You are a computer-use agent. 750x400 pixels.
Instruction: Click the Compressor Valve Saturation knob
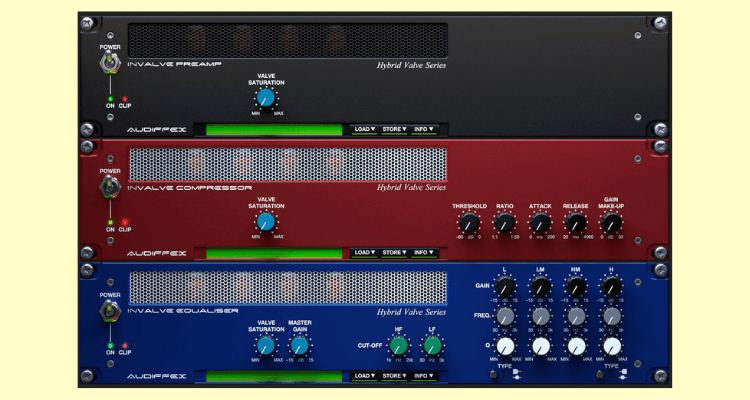(266, 222)
